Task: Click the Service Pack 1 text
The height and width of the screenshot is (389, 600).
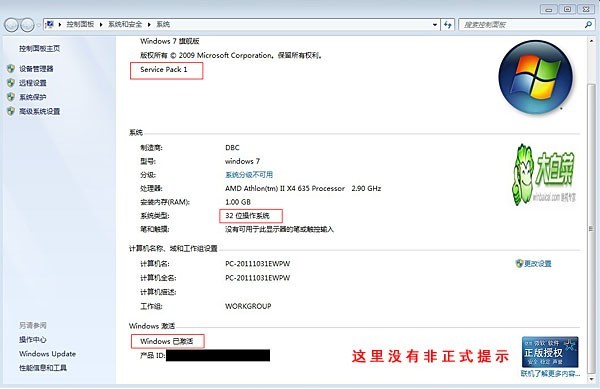Action: 164,70
